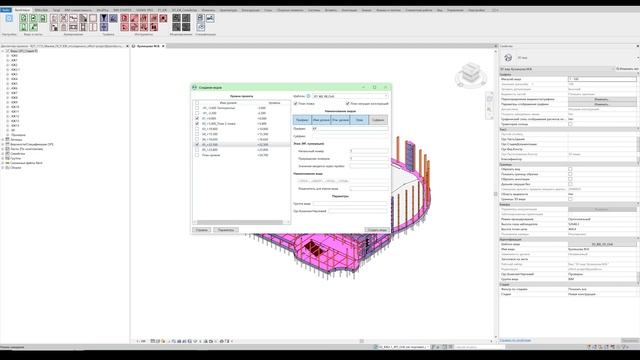Switch to the Надстройки ribbon tab

476,10
